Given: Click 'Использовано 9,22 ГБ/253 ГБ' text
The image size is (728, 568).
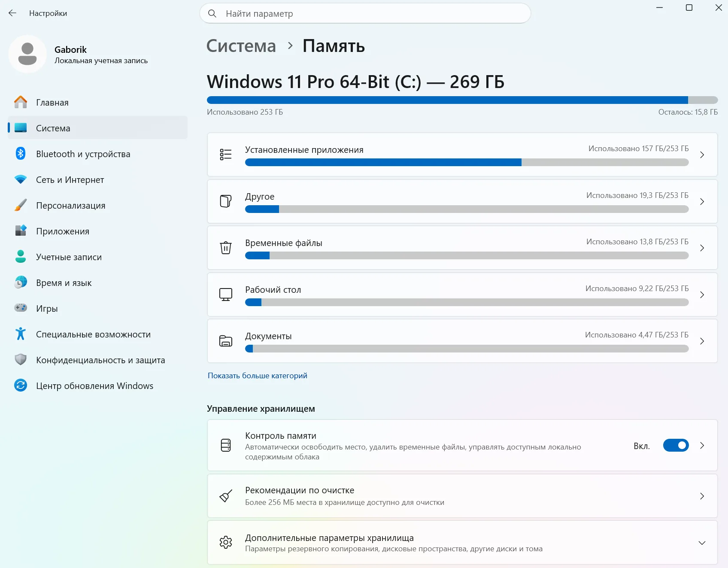Looking at the screenshot, I should click(x=637, y=289).
